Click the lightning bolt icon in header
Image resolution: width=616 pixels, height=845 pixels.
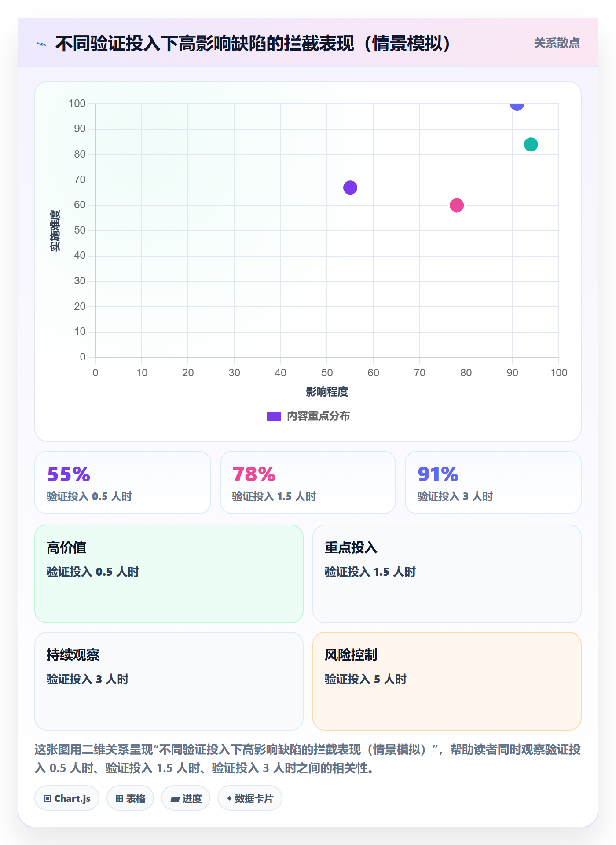42,44
